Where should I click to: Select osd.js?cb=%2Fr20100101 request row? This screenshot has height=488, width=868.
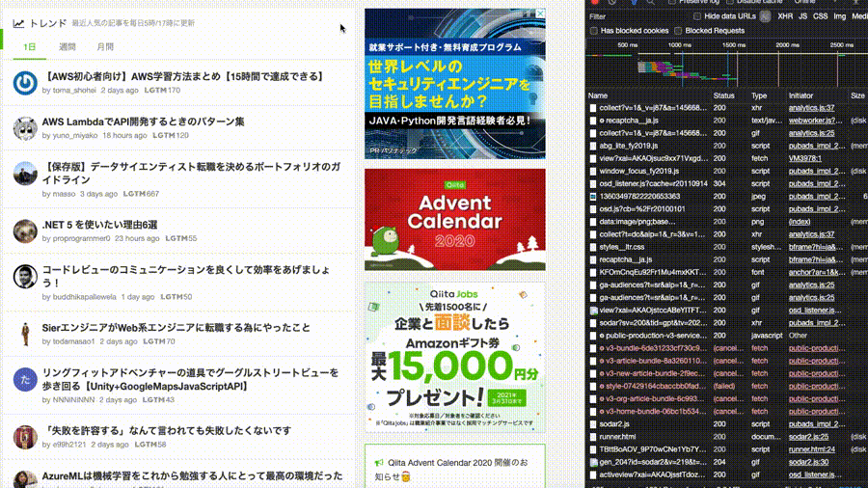coord(727,209)
